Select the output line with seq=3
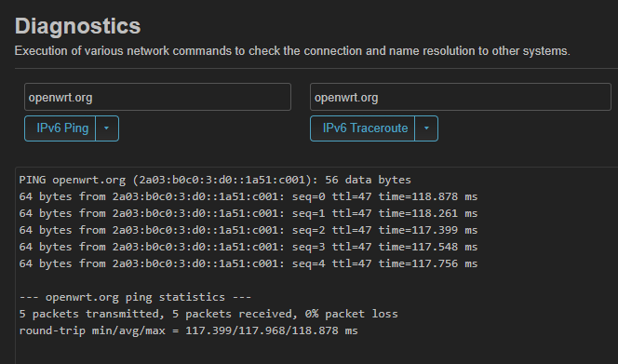This screenshot has width=618, height=364. point(249,247)
